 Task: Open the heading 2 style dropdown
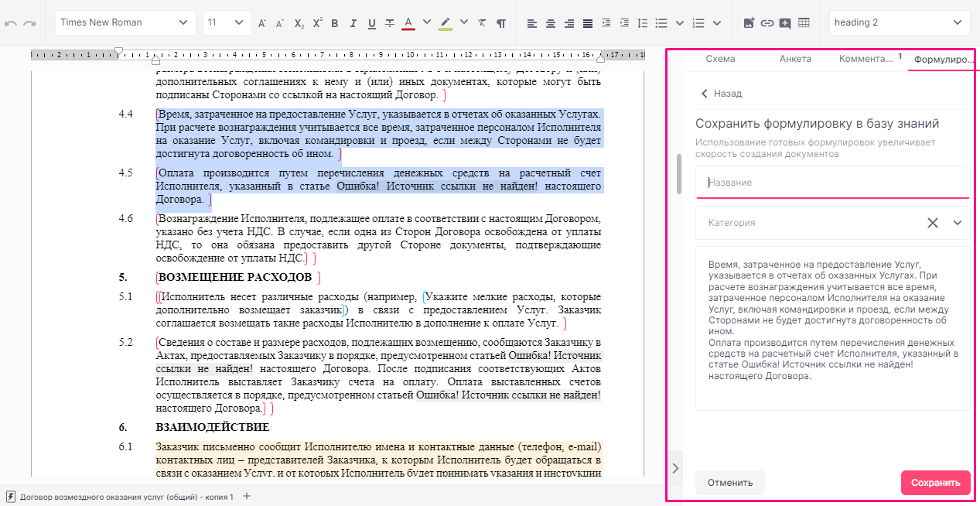[x=900, y=22]
